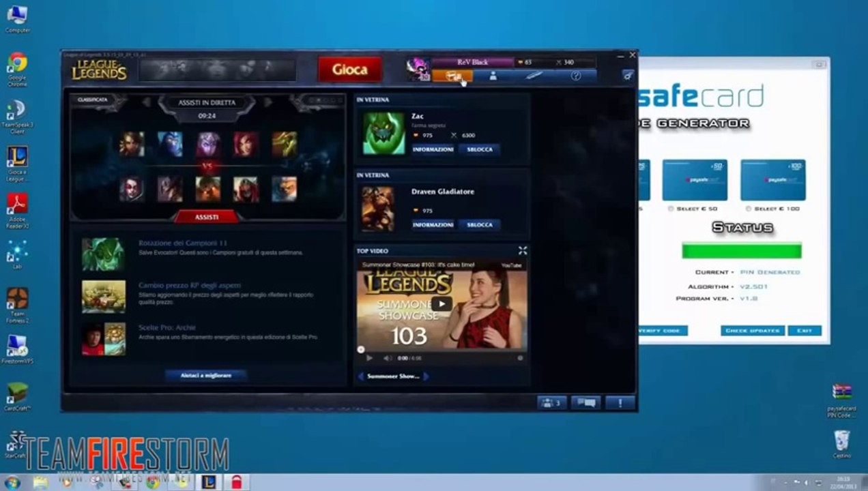868x491 pixels.
Task: Open the Windows Start menu orb
Action: point(12,482)
